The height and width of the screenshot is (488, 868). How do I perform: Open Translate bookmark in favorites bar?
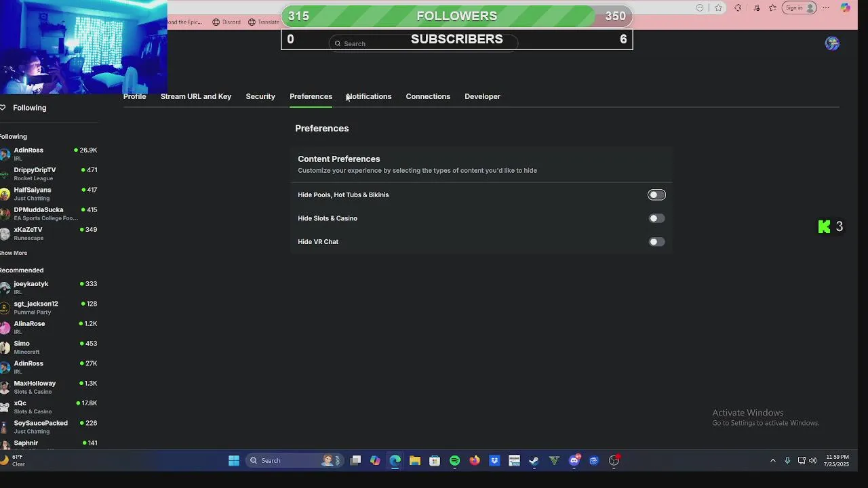point(263,22)
